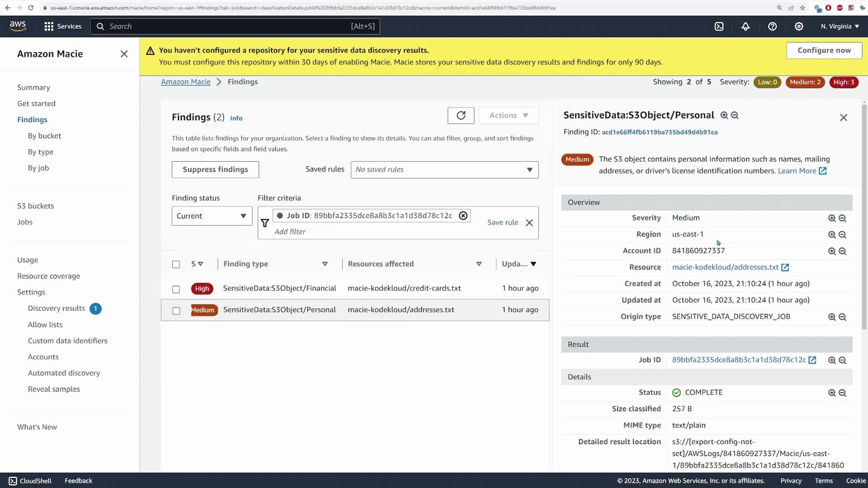Open the macie-kodekloud/addresses.txt resource link

(x=725, y=267)
